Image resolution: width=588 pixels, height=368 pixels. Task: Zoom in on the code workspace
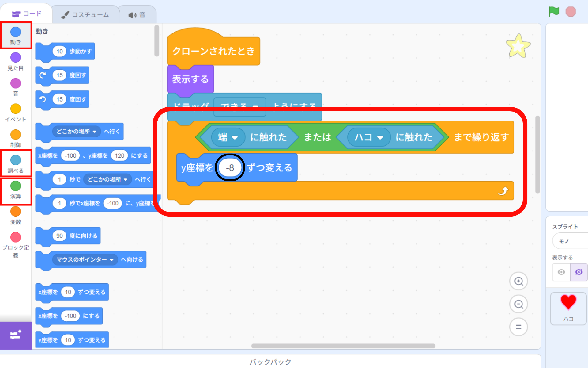point(518,281)
